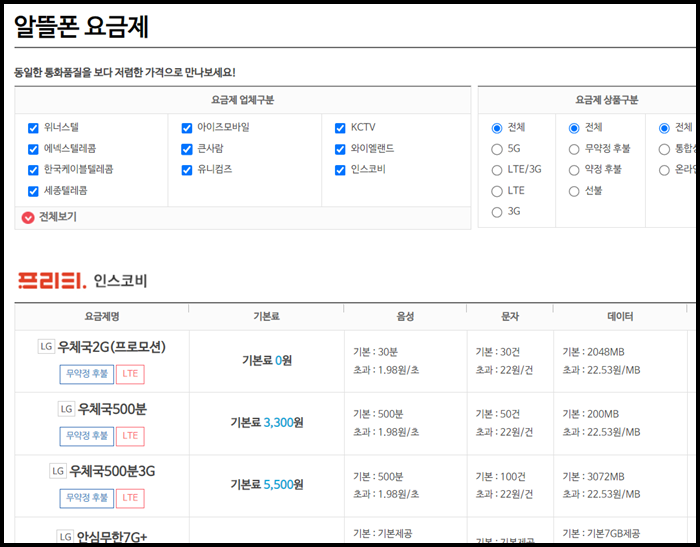This screenshot has width=700, height=547.
Task: Click the 프리티 brand logo
Action: (52, 281)
